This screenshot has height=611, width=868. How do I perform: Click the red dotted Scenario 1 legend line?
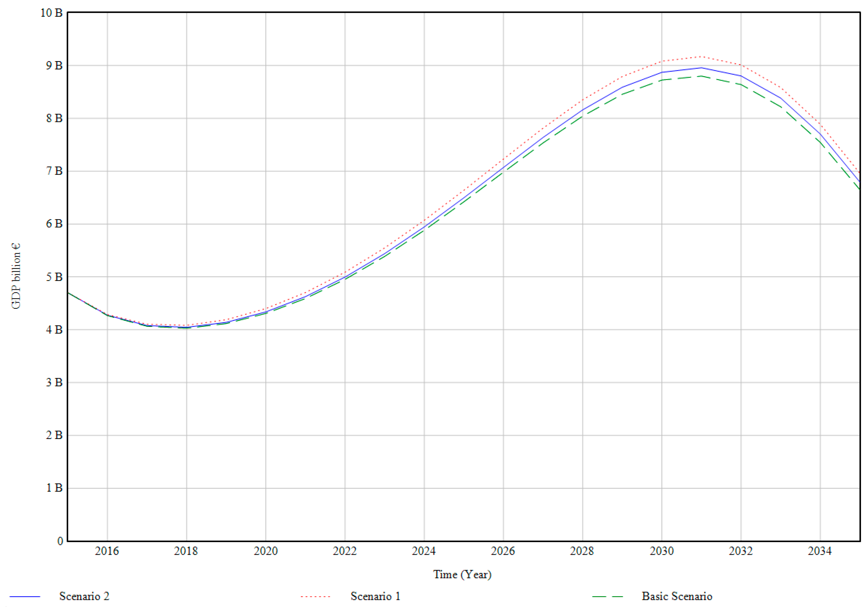(316, 597)
